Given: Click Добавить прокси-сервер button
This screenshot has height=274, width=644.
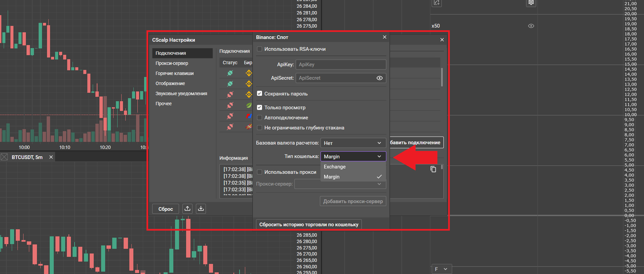Looking at the screenshot, I should click(353, 201).
